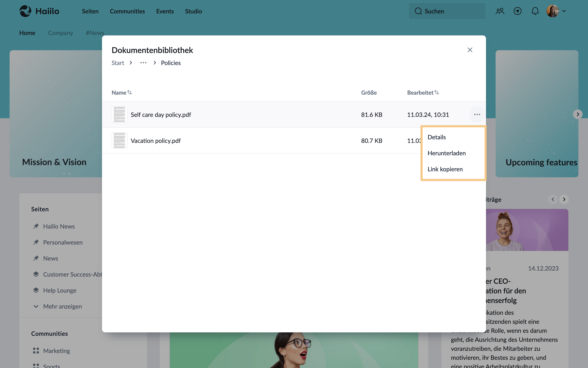The height and width of the screenshot is (368, 588).
Task: Click the Haiilo logo icon
Action: 25,11
